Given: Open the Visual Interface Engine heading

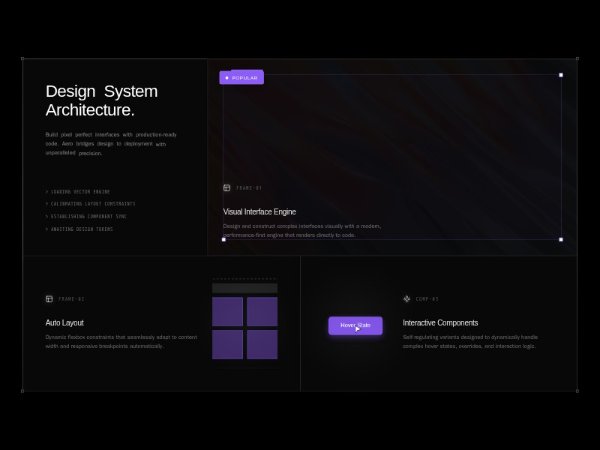Looking at the screenshot, I should 259,212.
